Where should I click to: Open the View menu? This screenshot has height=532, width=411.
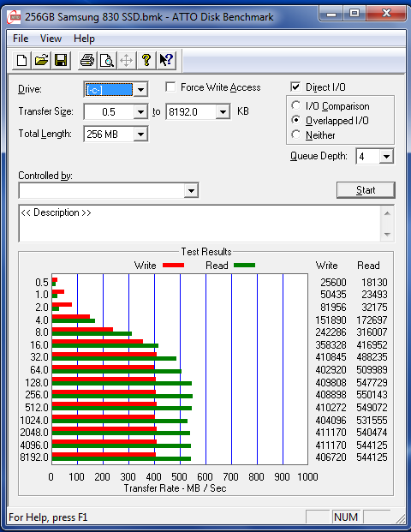pos(51,39)
